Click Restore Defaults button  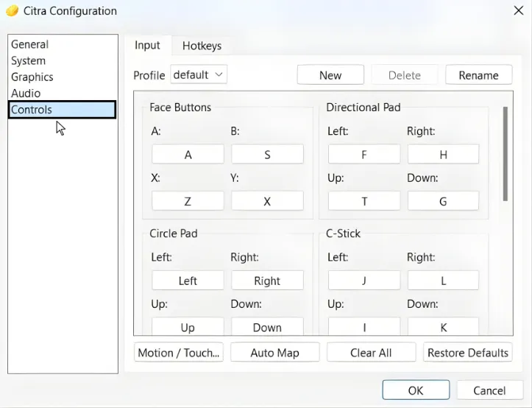(467, 353)
